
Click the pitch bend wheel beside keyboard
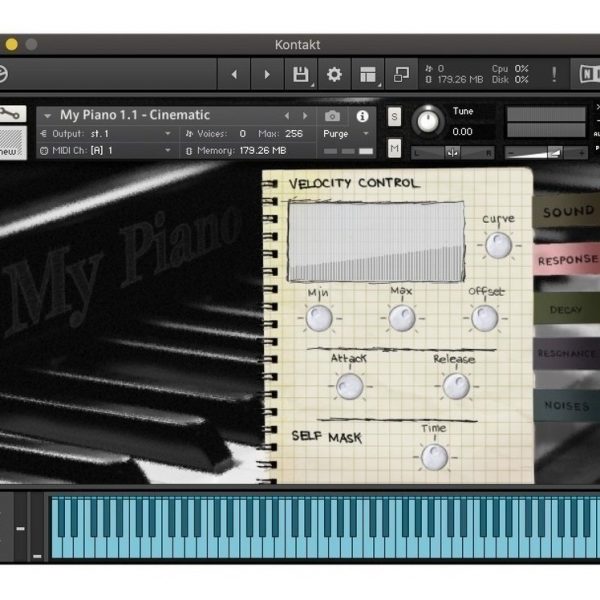point(20,527)
